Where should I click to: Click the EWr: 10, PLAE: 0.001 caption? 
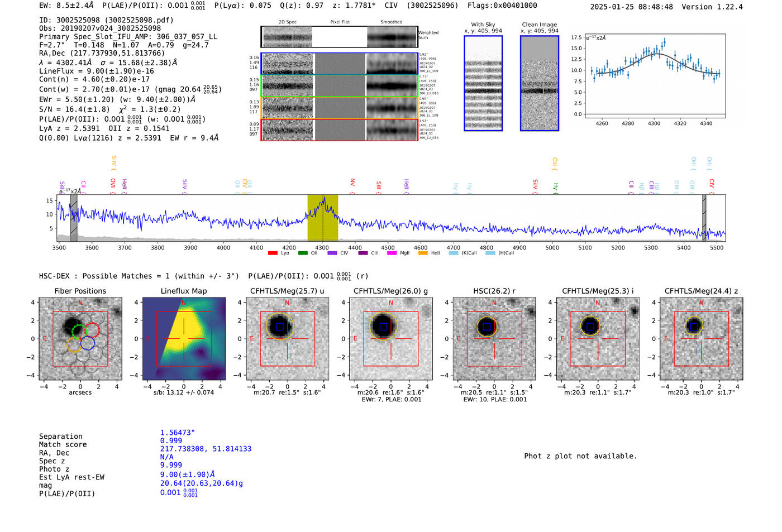click(495, 399)
